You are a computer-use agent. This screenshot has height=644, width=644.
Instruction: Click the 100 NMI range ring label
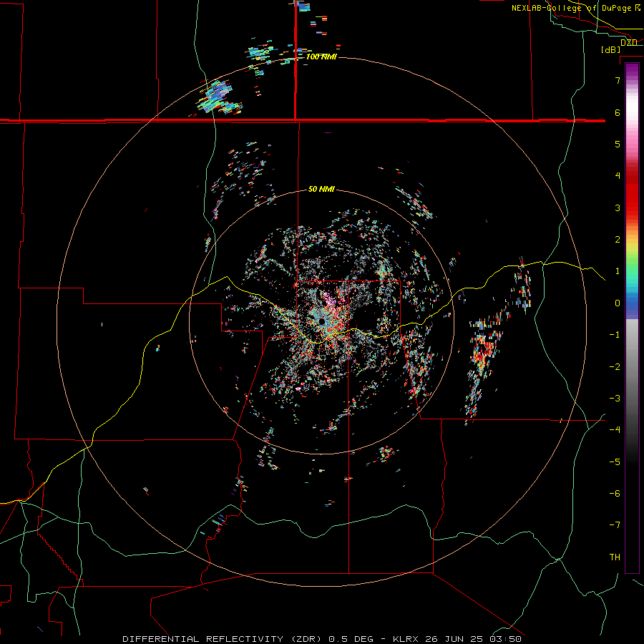click(321, 57)
